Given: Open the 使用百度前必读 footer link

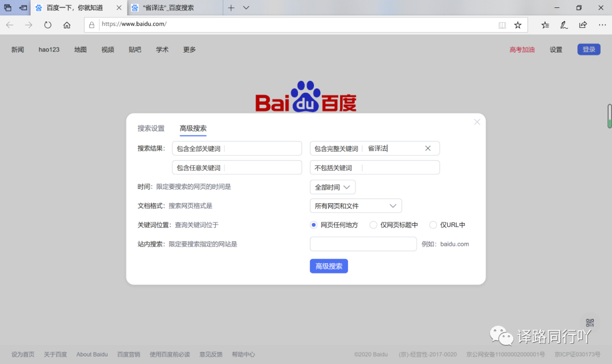Looking at the screenshot, I should pyautogui.click(x=170, y=354).
